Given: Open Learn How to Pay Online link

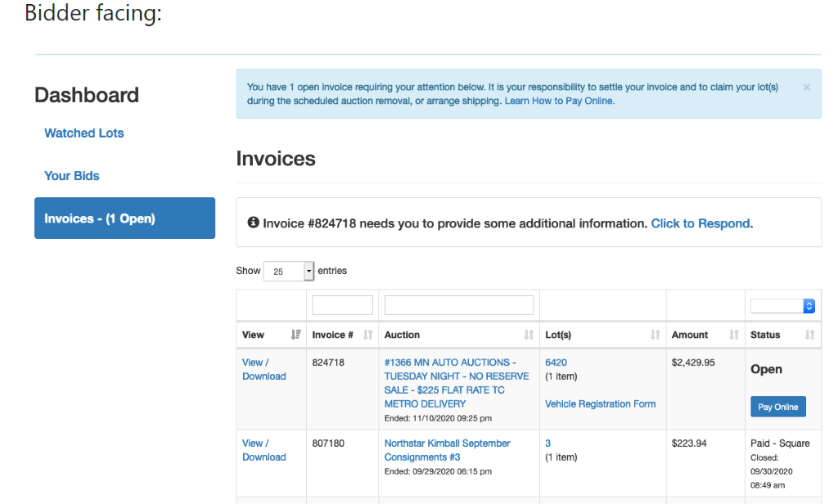Looking at the screenshot, I should (x=559, y=101).
